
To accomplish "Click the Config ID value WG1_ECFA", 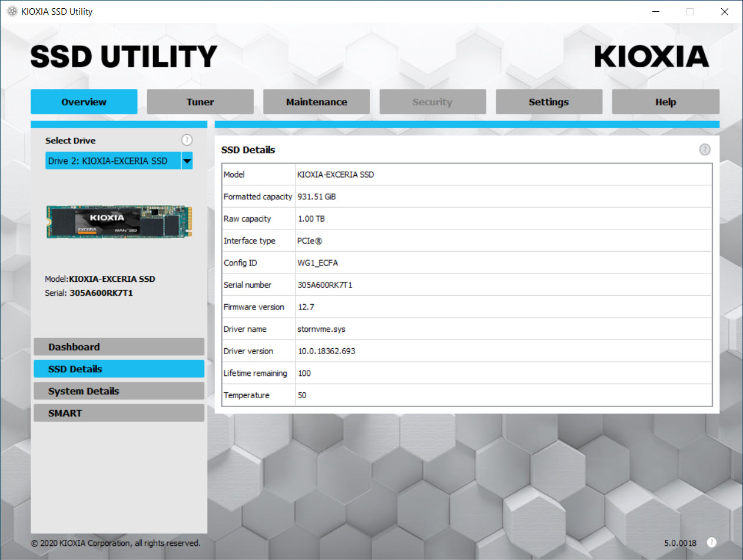I will (x=318, y=263).
